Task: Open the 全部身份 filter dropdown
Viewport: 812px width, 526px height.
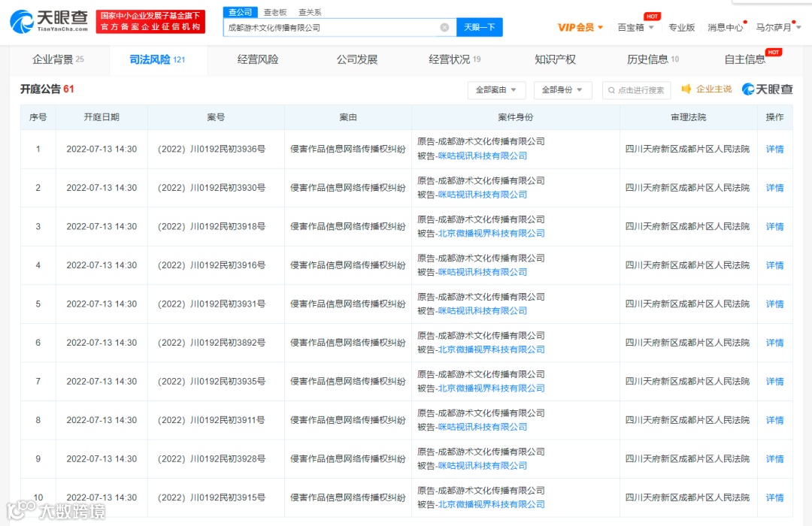Action: tap(562, 90)
